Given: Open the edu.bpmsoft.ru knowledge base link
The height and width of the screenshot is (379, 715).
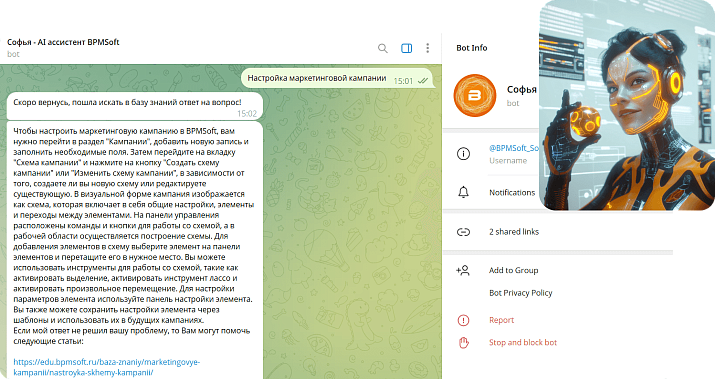Looking at the screenshot, I should click(x=107, y=367).
